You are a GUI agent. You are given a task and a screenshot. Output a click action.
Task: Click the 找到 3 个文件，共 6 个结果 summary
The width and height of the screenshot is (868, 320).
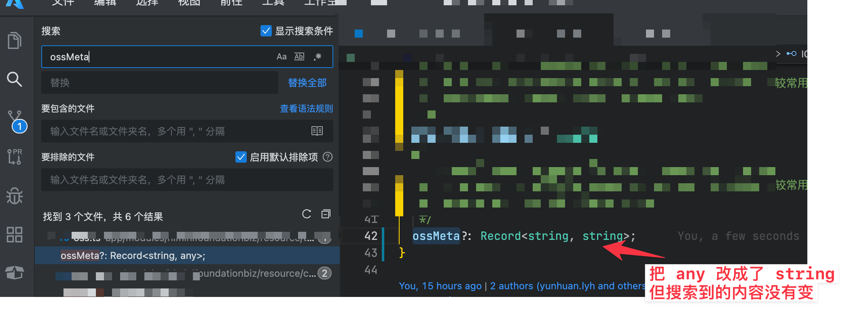tap(103, 217)
